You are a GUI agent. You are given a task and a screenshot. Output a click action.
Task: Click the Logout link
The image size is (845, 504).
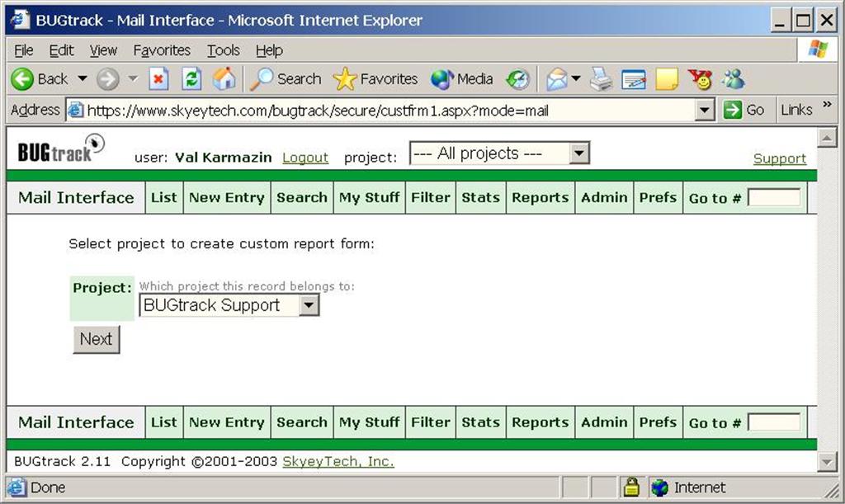click(305, 158)
